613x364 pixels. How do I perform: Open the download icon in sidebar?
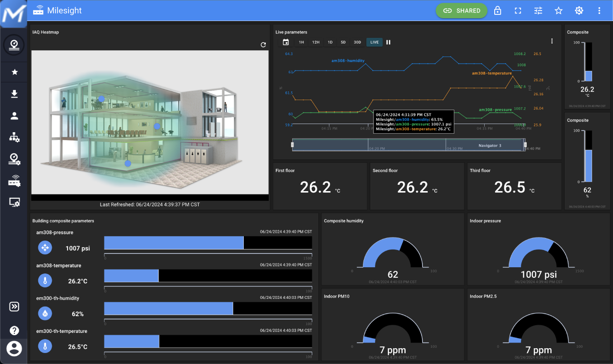14,94
